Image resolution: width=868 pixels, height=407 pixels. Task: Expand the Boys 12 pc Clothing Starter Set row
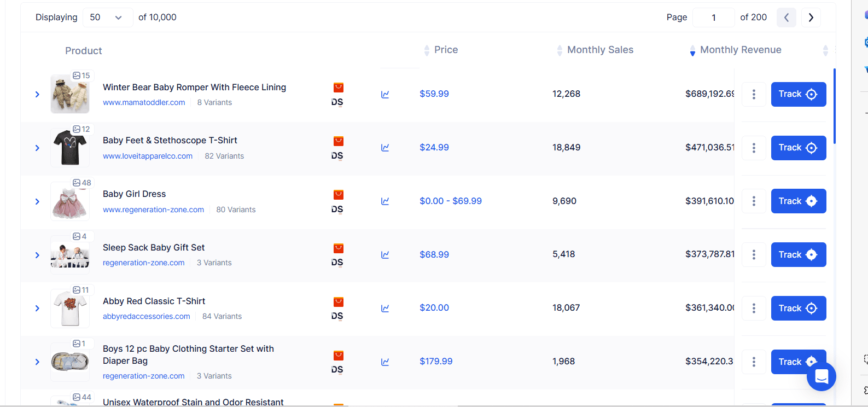click(x=37, y=362)
